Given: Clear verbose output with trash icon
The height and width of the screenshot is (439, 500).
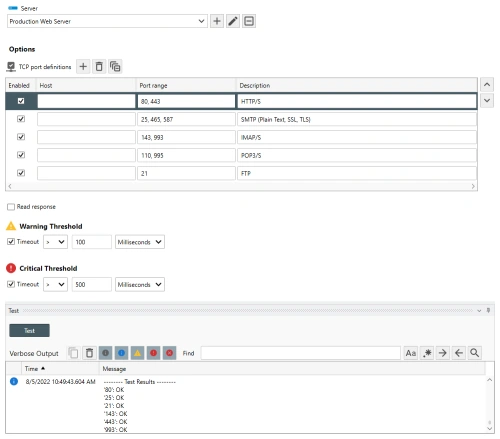Looking at the screenshot, I should [89, 353].
